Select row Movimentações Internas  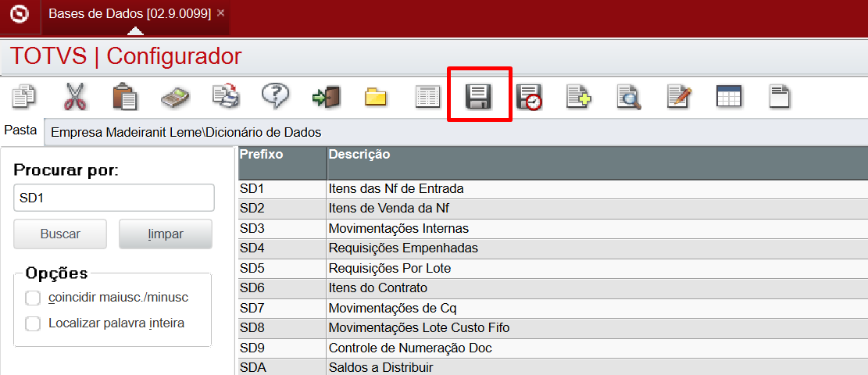click(553, 229)
